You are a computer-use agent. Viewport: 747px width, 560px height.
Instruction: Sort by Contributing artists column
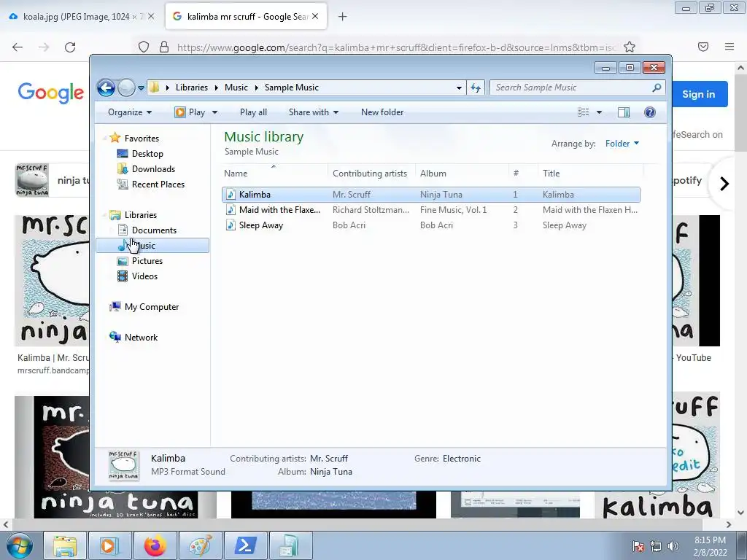[371, 174]
